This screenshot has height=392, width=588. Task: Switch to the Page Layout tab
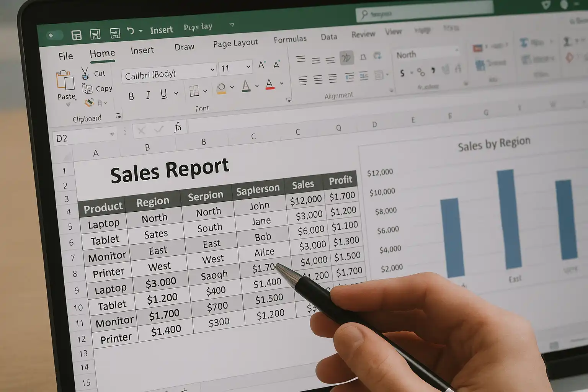(x=235, y=43)
